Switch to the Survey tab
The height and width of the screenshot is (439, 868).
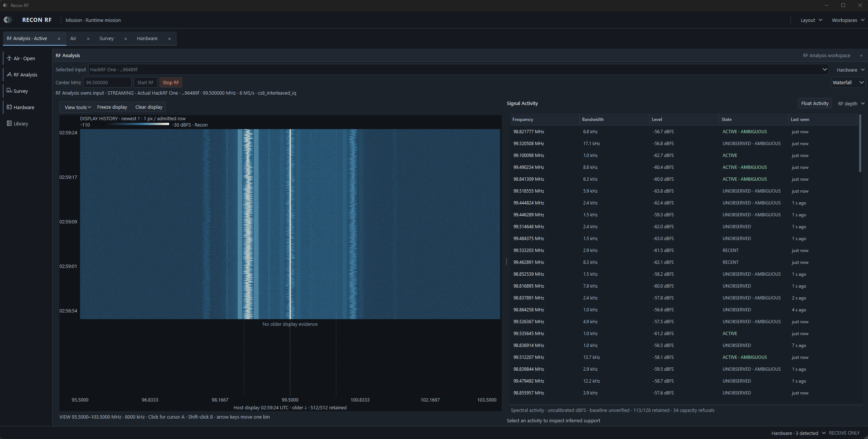pyautogui.click(x=106, y=39)
